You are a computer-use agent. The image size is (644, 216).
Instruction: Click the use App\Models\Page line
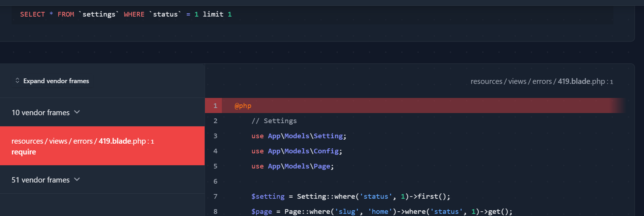point(293,166)
